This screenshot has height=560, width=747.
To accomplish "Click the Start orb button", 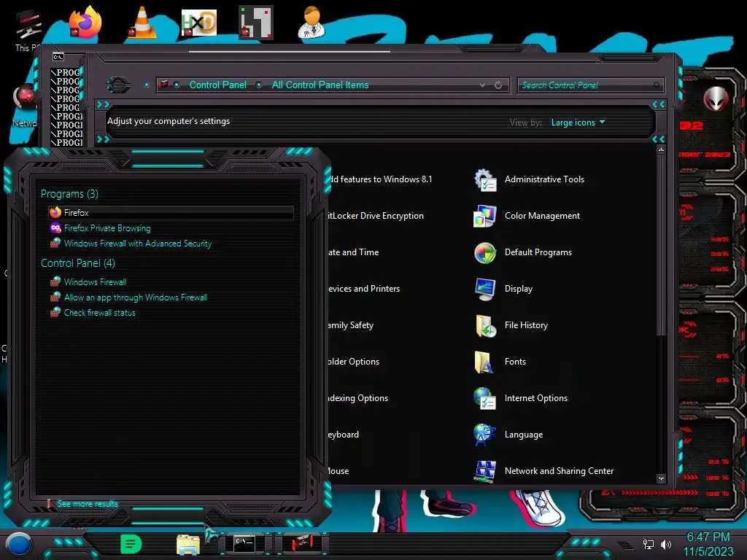I will [x=18, y=545].
